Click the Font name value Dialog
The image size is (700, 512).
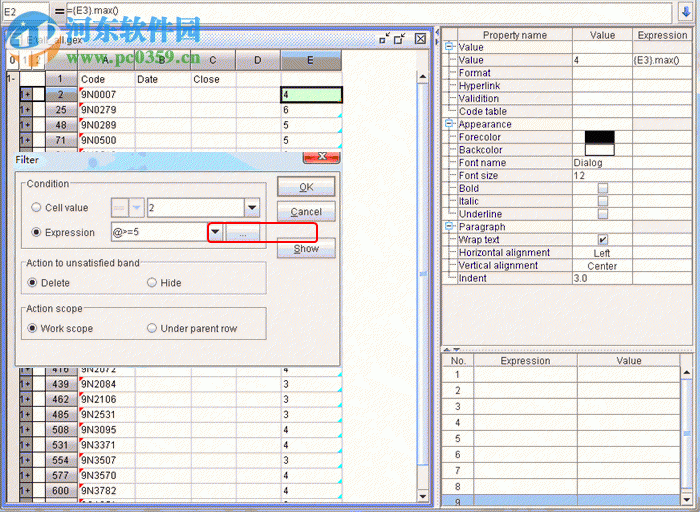(x=602, y=163)
